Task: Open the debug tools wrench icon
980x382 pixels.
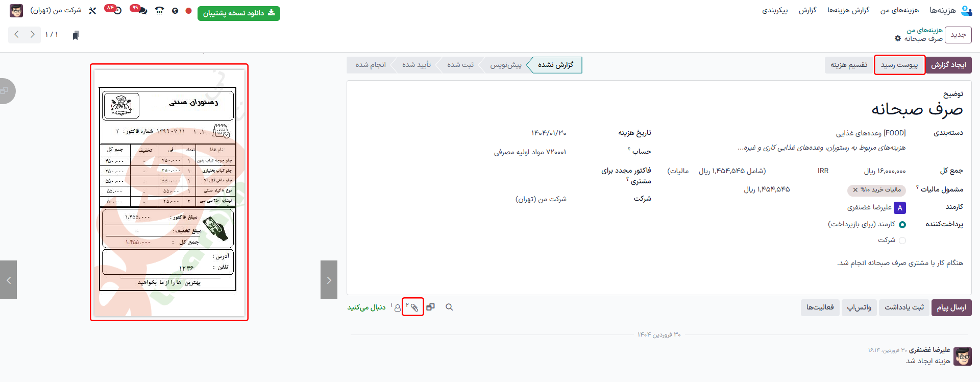Action: point(92,11)
